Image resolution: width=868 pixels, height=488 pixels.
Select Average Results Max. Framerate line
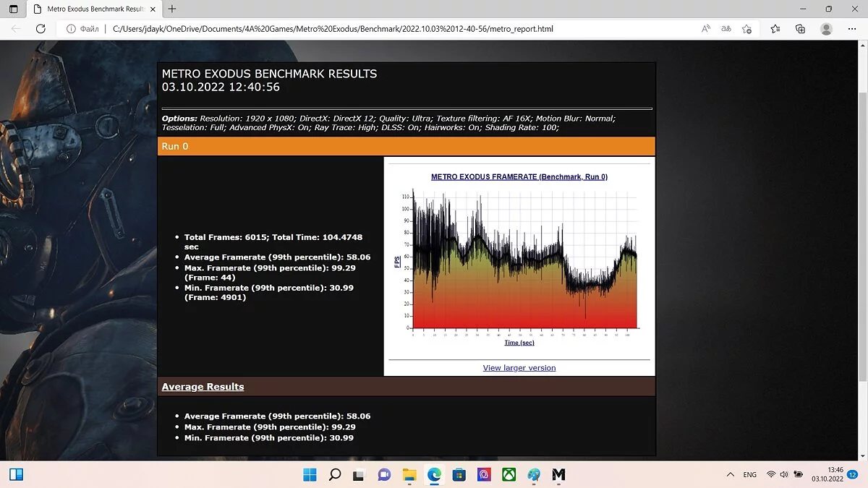click(269, 427)
